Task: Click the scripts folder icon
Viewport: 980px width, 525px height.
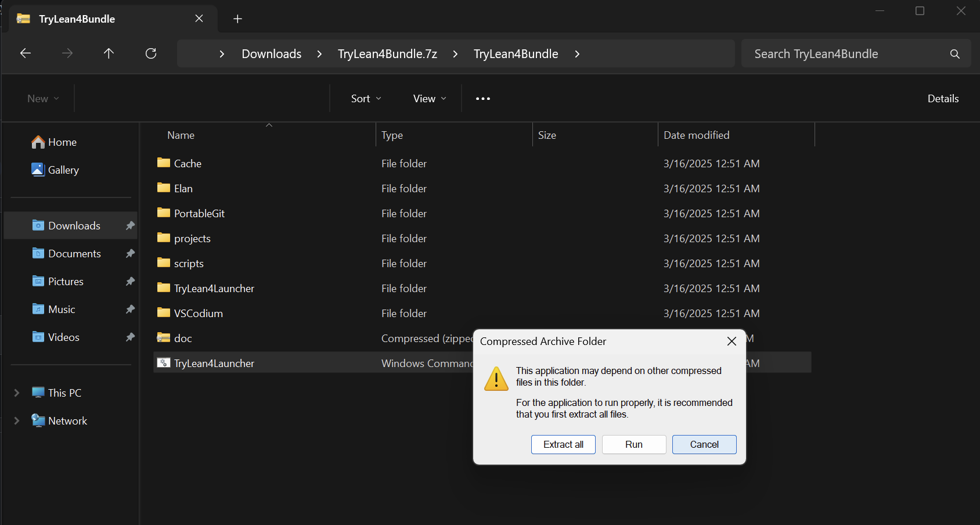Action: coord(164,262)
